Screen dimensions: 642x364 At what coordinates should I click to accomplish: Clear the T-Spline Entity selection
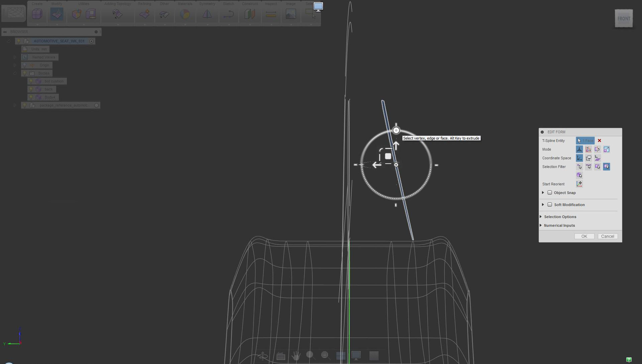(x=599, y=141)
